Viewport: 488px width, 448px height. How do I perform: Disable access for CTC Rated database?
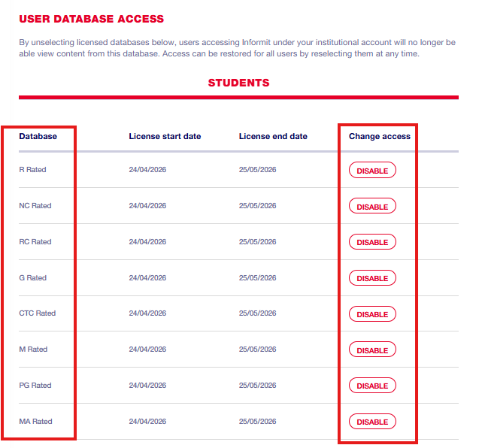(x=372, y=314)
